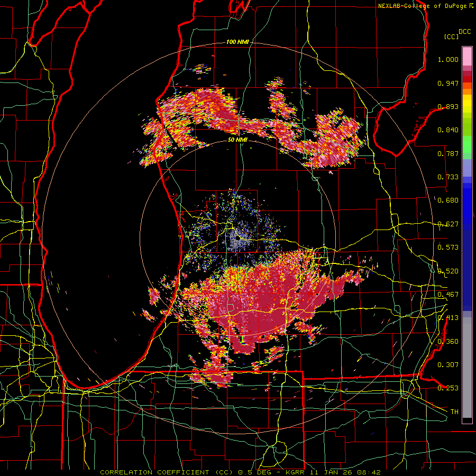
Task: Click the 0.467 legend value
Action: pos(448,295)
